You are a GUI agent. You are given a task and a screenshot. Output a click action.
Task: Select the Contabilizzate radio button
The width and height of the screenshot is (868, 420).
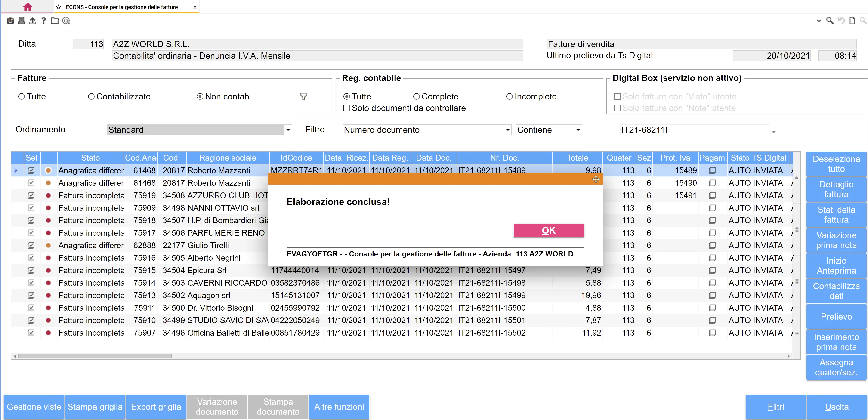coord(91,97)
